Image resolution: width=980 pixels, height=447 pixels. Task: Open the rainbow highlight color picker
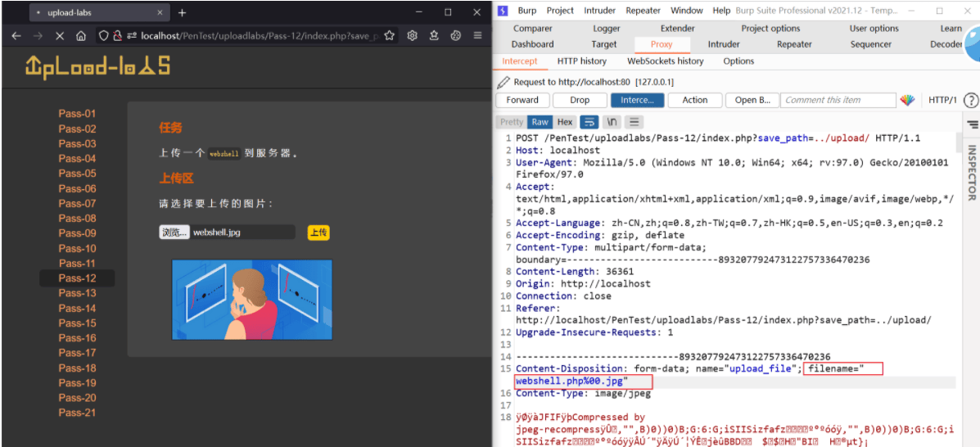coord(907,100)
